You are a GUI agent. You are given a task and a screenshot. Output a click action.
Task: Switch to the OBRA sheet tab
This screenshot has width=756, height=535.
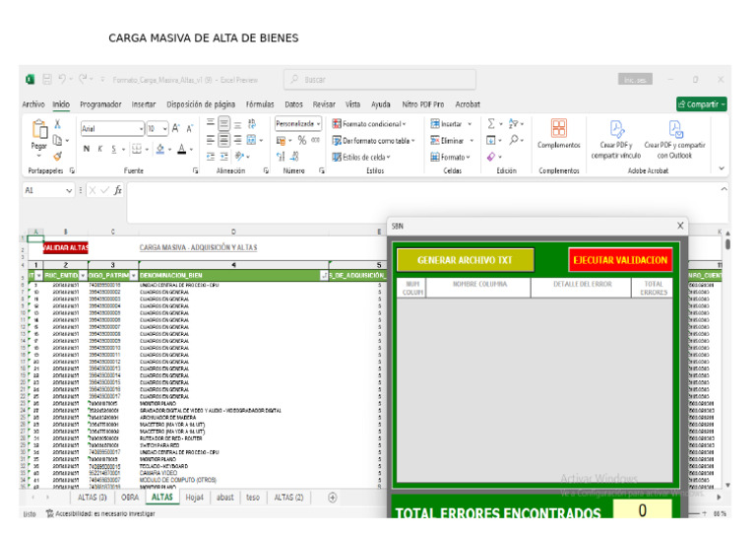(x=129, y=498)
